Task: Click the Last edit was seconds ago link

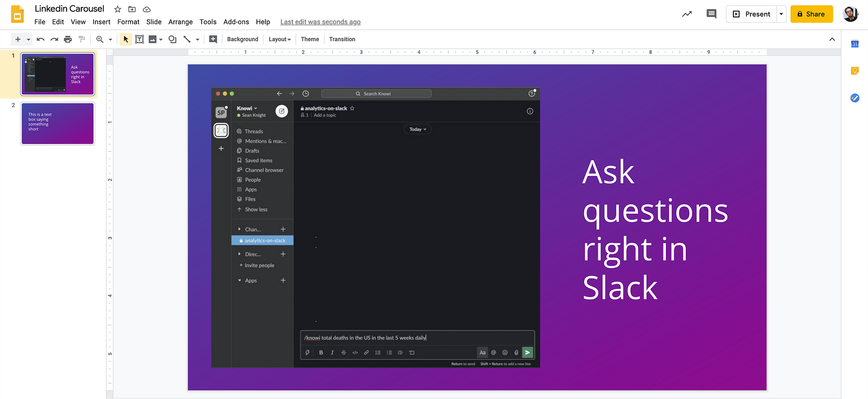Action: pyautogui.click(x=320, y=22)
